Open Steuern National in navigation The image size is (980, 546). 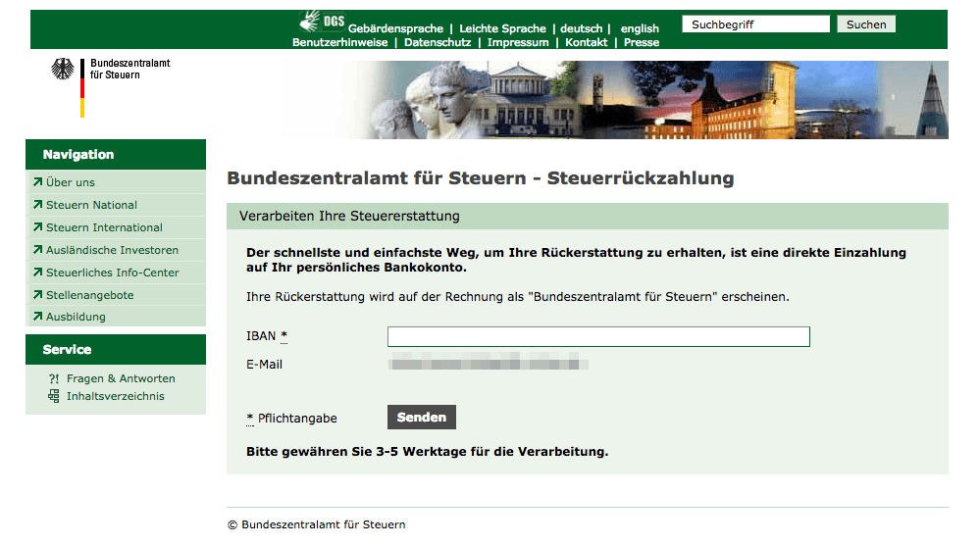91,205
